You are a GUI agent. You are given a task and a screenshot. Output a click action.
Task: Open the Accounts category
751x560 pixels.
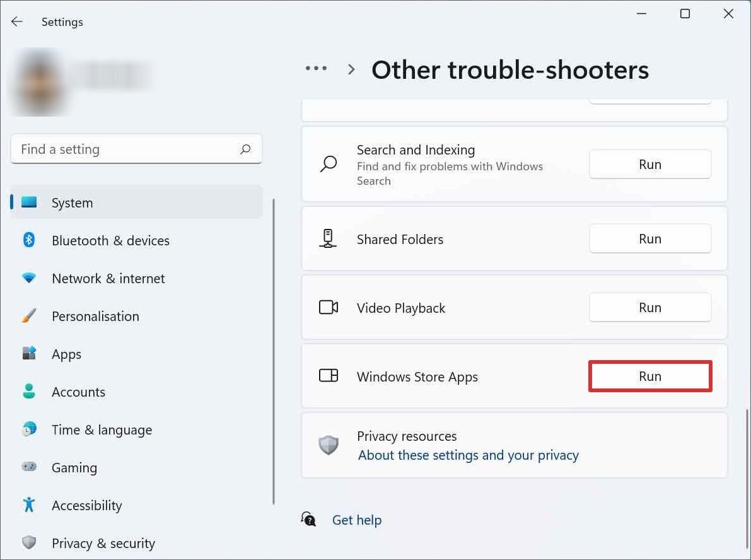[x=136, y=392]
